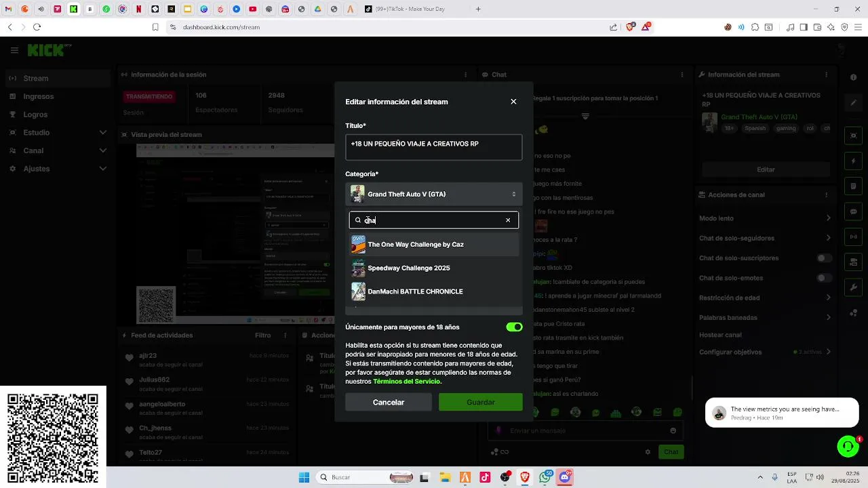The height and width of the screenshot is (488, 868).
Task: Click Cancelar button in dialog
Action: tap(389, 402)
